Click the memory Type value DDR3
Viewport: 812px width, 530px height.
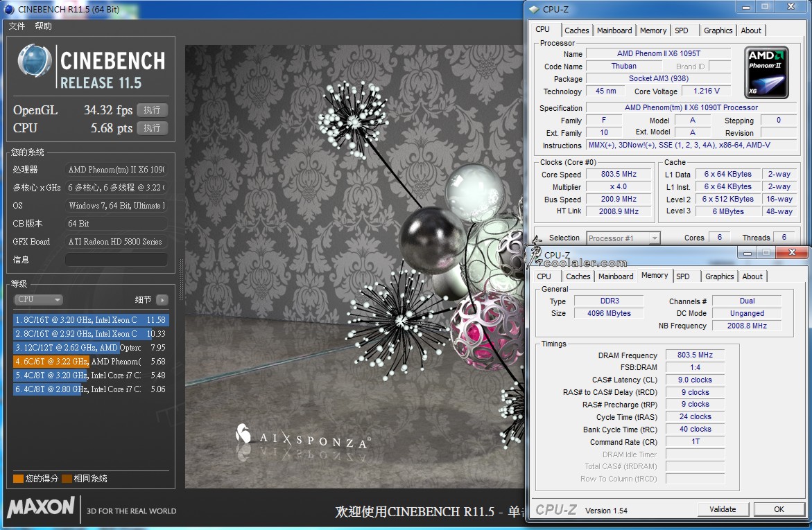click(609, 301)
